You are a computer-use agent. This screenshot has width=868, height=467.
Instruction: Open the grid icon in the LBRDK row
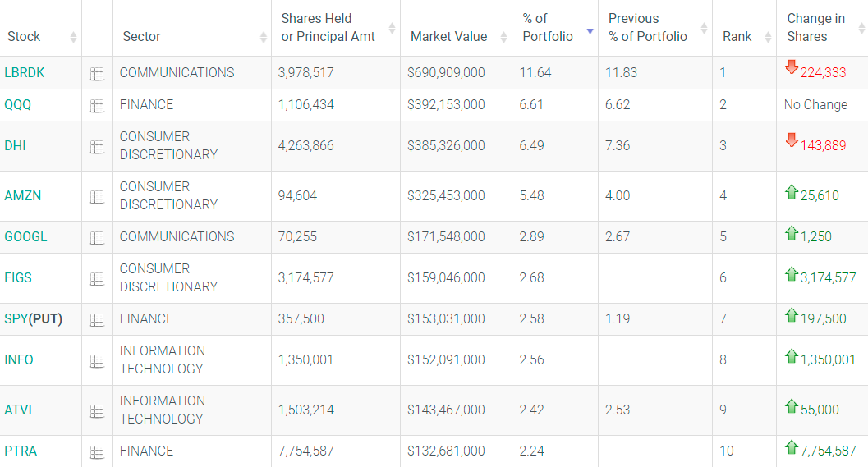coord(97,74)
